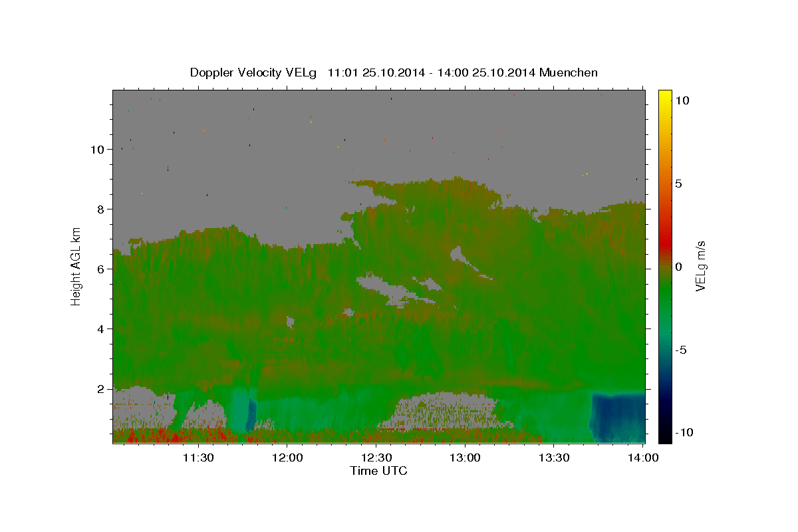Click the colorbar label '5'

[678, 184]
